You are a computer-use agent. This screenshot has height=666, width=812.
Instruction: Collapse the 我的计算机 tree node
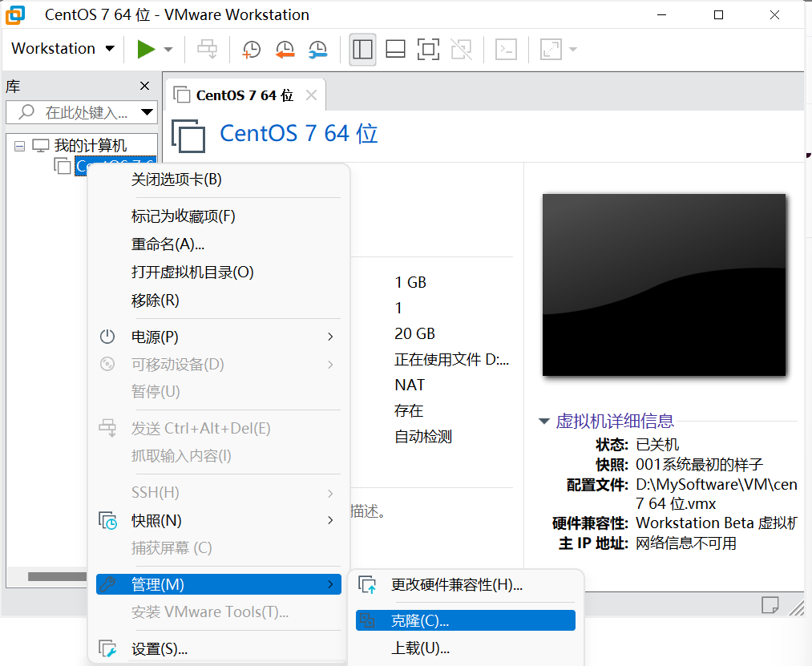pyautogui.click(x=20, y=146)
